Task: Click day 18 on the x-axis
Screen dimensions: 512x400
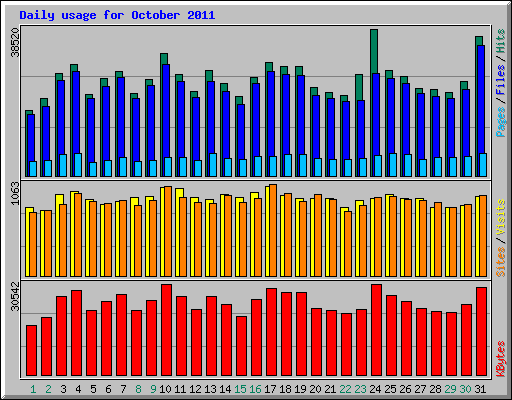Action: coord(285,389)
